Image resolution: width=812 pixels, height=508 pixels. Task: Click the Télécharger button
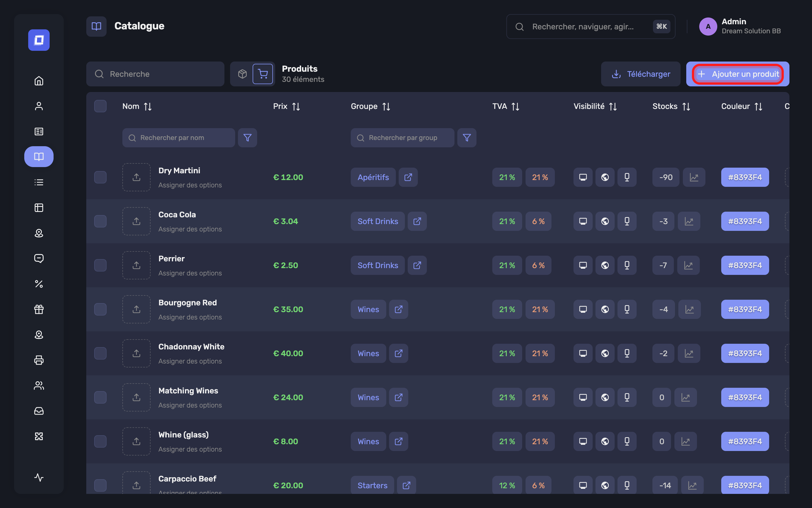point(641,74)
